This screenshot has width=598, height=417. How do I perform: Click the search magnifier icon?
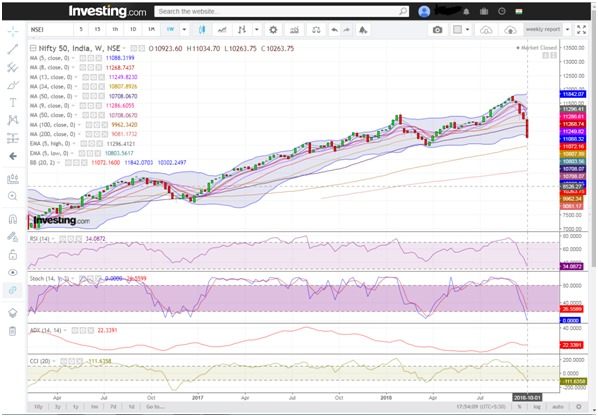pos(403,11)
